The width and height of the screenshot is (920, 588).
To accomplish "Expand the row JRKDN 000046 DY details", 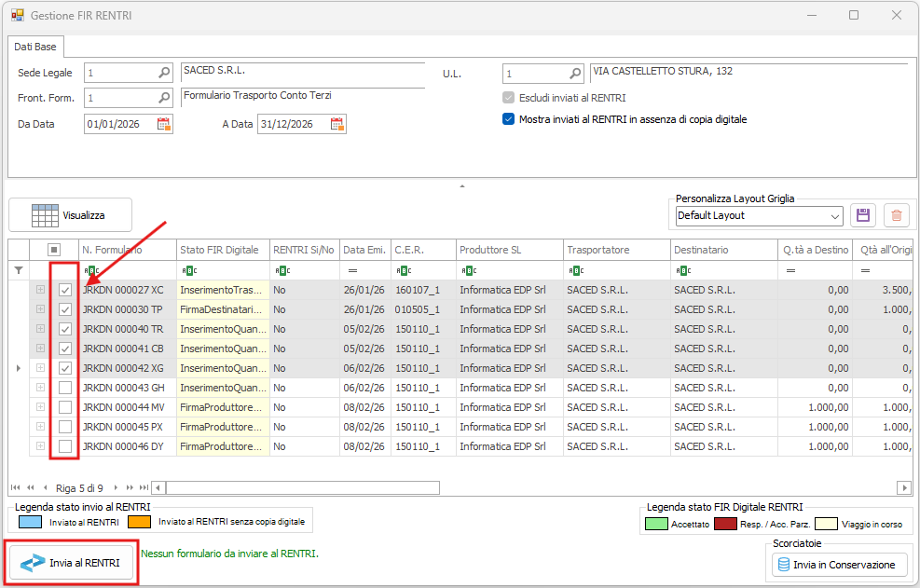I will (x=40, y=446).
